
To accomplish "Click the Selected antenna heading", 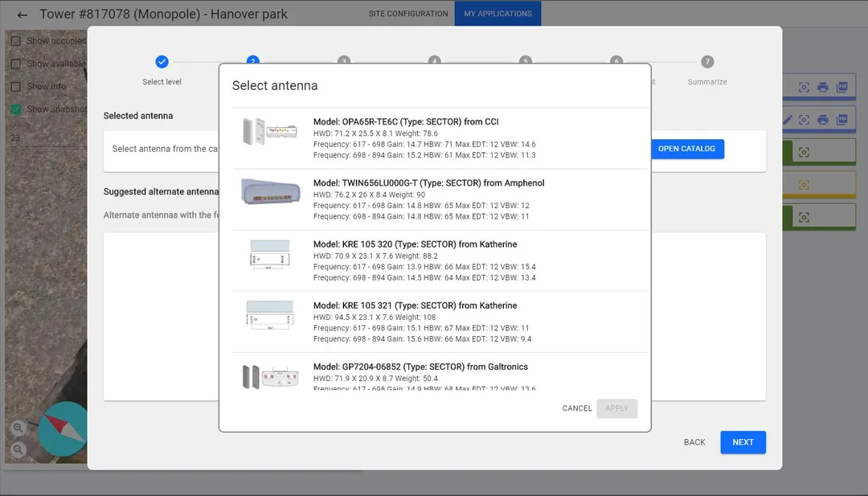I will 138,116.
